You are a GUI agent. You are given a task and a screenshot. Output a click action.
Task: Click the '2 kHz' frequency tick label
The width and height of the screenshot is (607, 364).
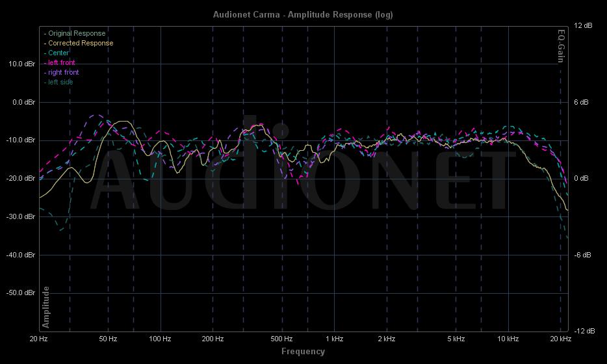[386, 339]
